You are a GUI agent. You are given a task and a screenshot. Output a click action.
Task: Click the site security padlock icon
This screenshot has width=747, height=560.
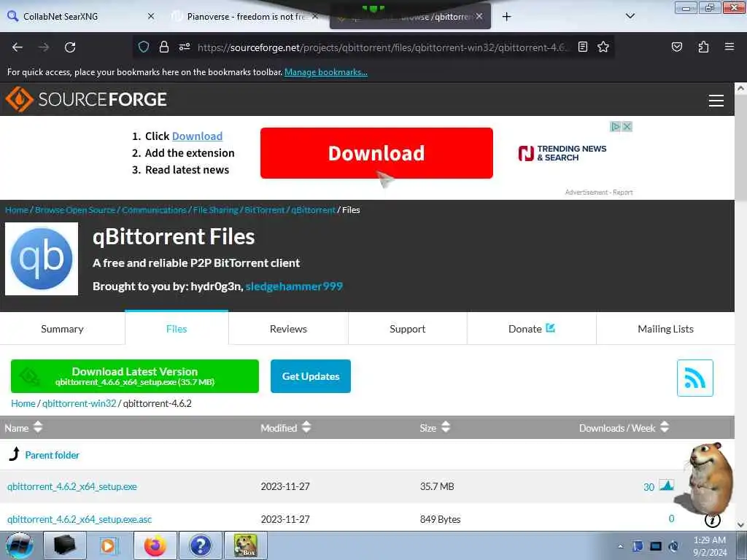[164, 47]
